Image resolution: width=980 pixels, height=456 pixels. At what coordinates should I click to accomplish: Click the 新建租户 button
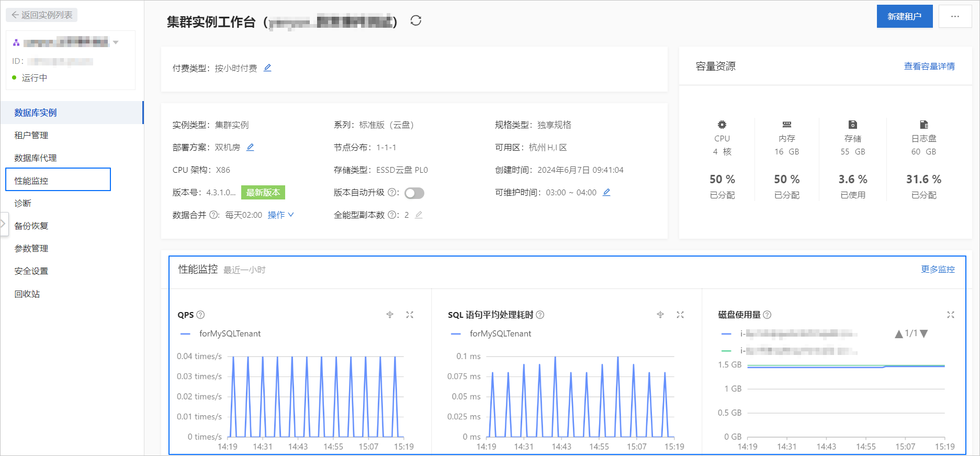click(905, 16)
